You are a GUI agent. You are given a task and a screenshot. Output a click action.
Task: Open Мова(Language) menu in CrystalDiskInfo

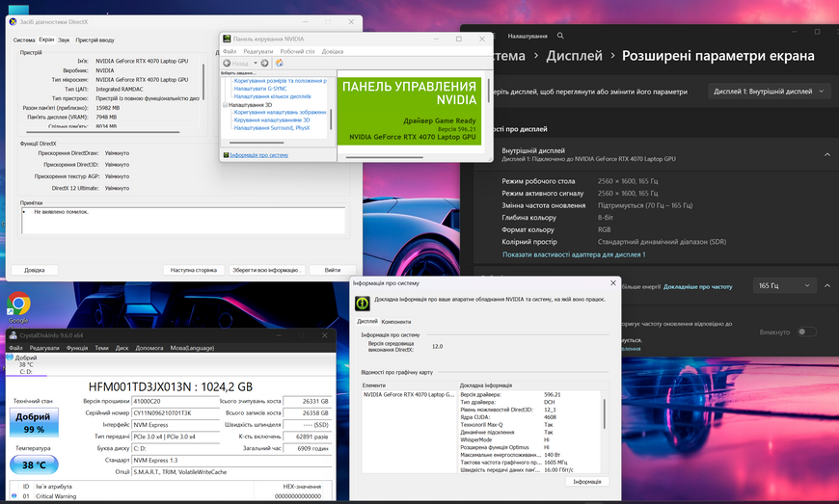pyautogui.click(x=192, y=348)
